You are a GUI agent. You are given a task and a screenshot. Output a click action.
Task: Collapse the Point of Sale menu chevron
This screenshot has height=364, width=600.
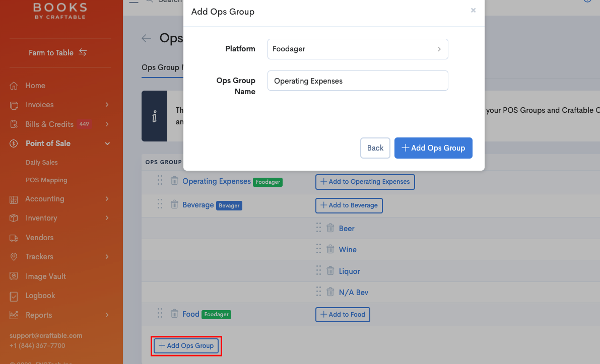(x=107, y=143)
